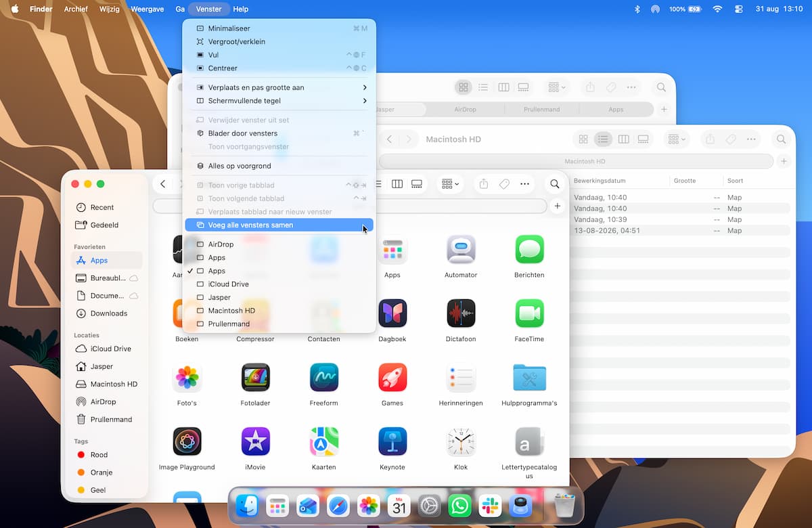
Task: Open the Freeform app icon
Action: (x=324, y=378)
